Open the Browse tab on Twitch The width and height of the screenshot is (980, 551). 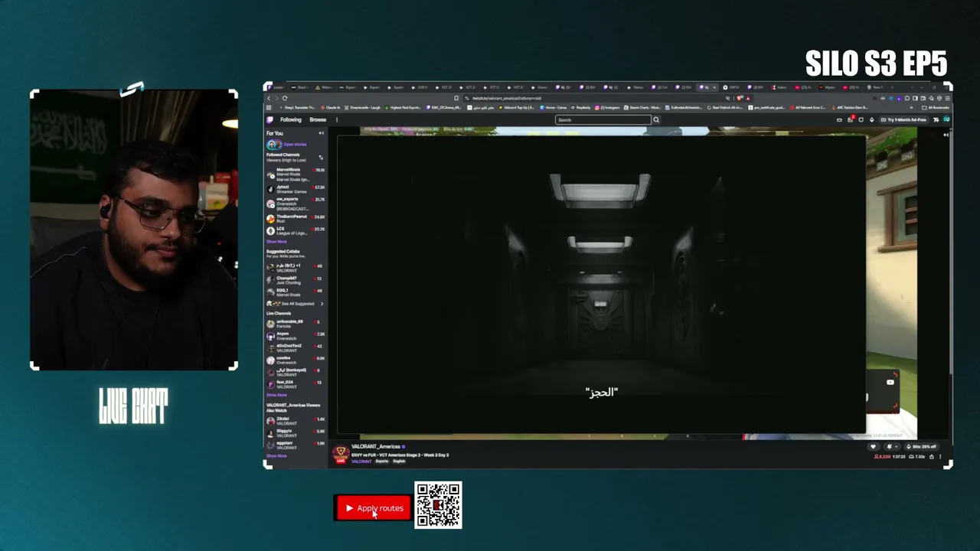coord(318,120)
